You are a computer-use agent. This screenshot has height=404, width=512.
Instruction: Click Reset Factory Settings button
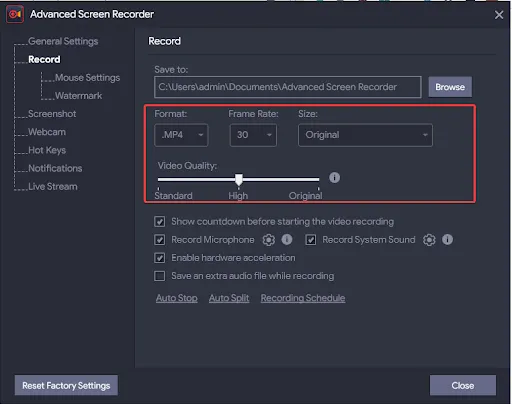click(66, 385)
